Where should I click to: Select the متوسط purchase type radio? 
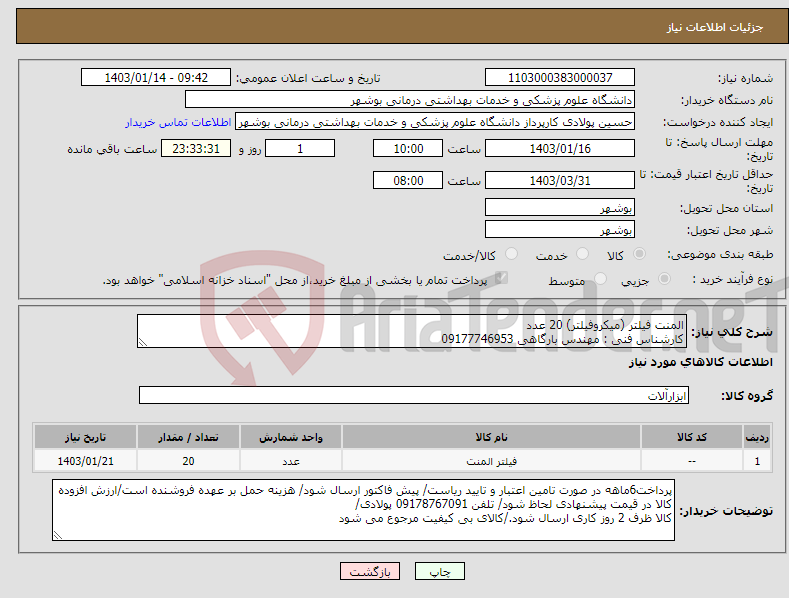600,278
